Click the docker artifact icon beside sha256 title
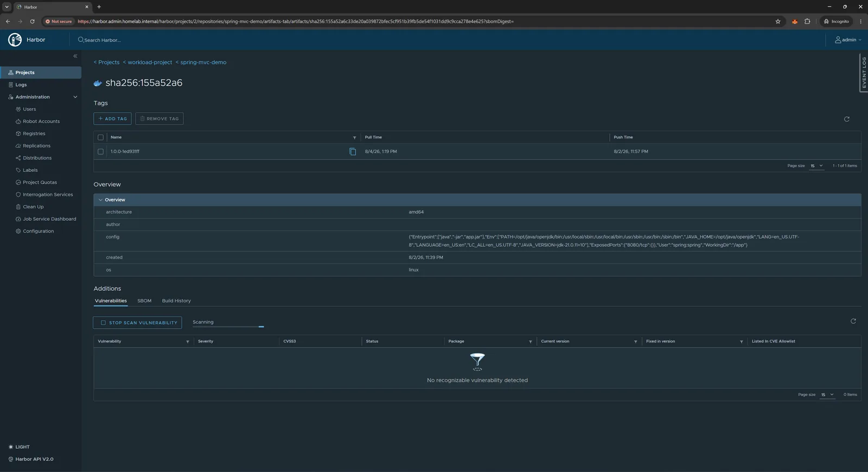 point(98,83)
